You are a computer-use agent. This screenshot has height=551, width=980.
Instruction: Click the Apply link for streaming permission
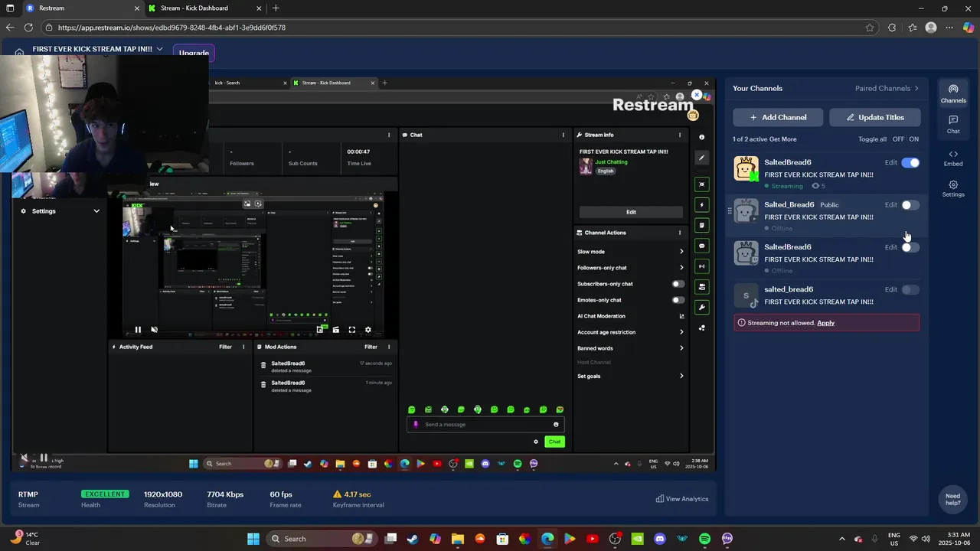[825, 323]
